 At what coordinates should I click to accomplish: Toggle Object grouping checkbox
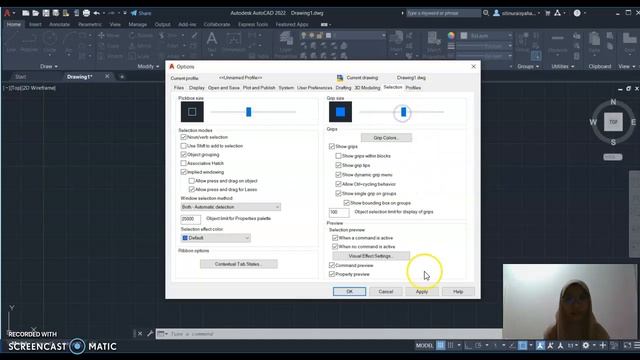pos(183,155)
